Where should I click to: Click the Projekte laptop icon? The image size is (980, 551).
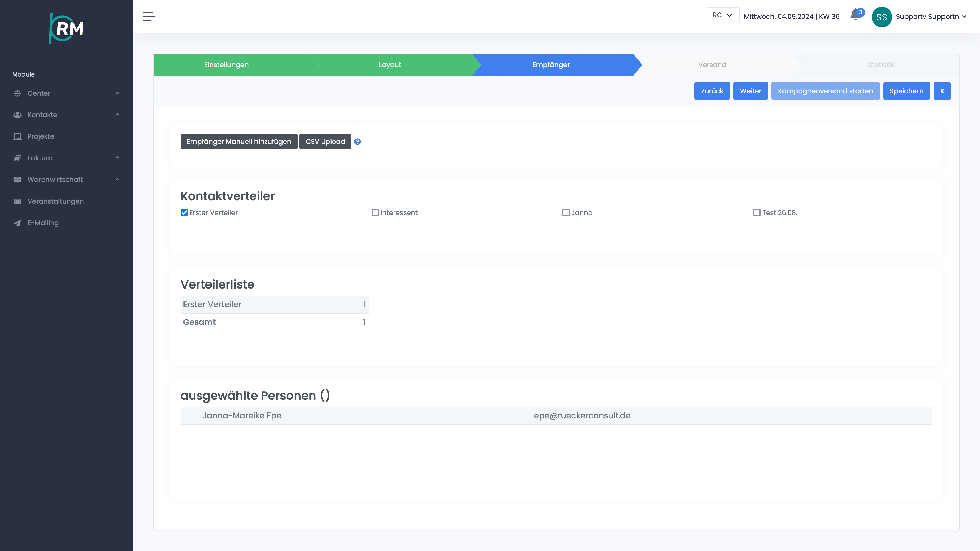18,136
